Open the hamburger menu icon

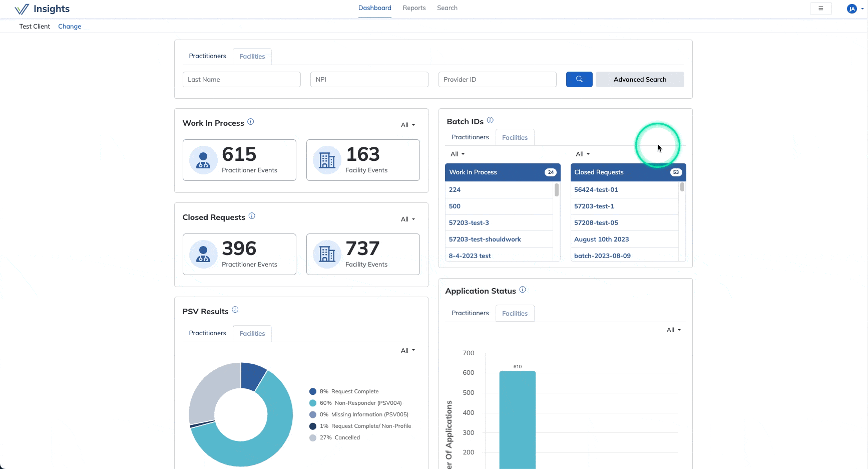(820, 9)
